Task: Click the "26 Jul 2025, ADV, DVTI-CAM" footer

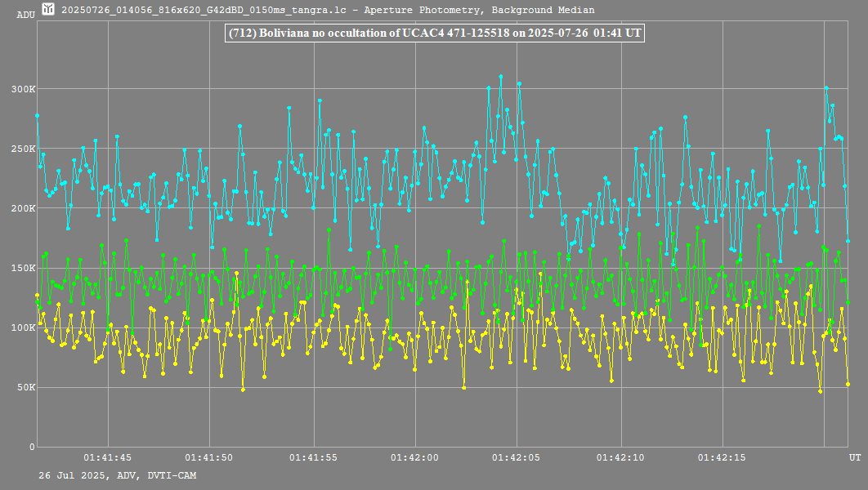Action: [x=117, y=475]
